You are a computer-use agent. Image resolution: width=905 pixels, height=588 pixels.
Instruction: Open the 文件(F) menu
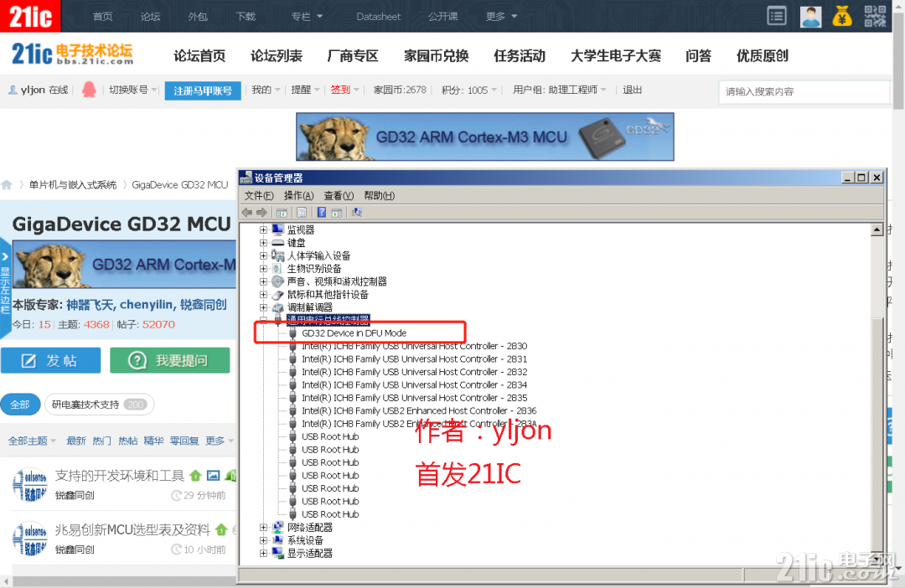click(259, 196)
